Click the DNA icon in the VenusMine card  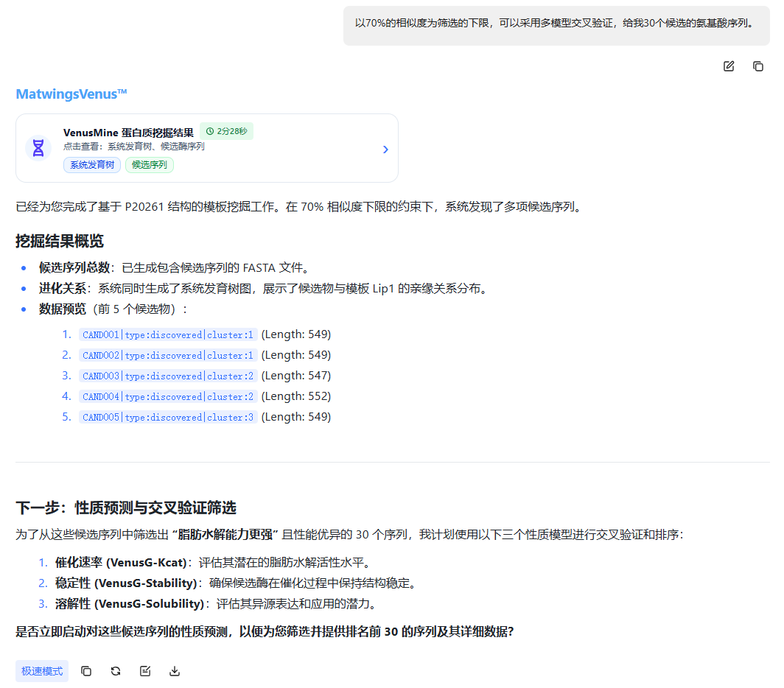[38, 148]
